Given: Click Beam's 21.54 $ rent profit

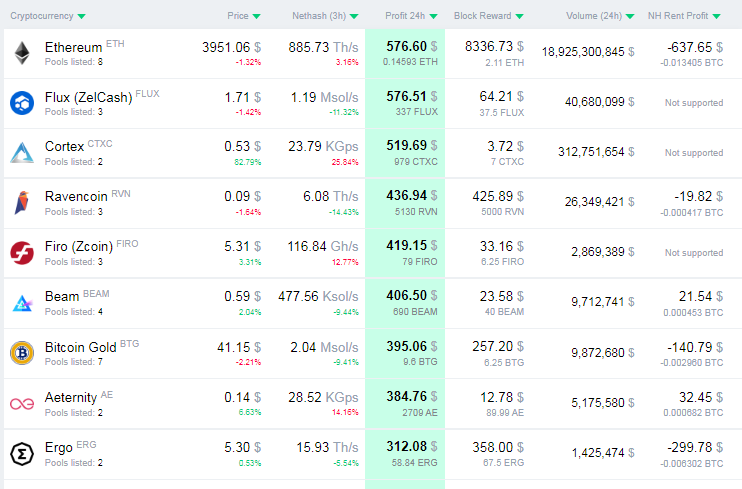Looking at the screenshot, I should (x=701, y=297).
